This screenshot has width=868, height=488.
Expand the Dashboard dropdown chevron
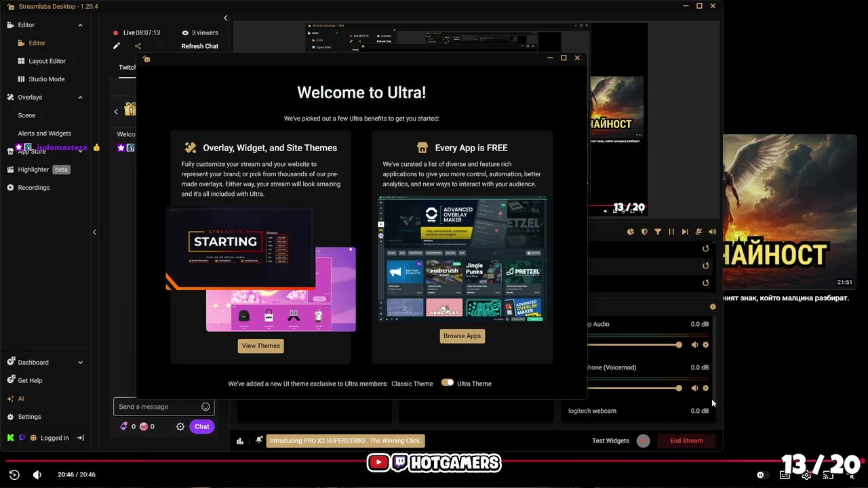[80, 363]
